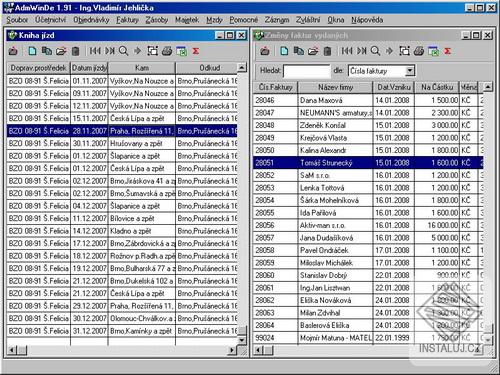500x375 pixels.
Task: Click copy record icon in Změny faktur toolbar
Action: 299,51
